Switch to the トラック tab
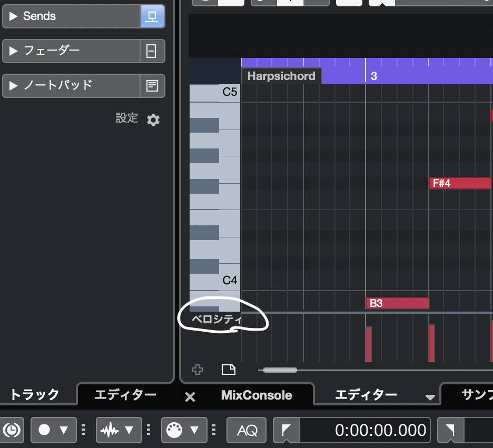Screen dimensions: 493x448 tap(35, 395)
